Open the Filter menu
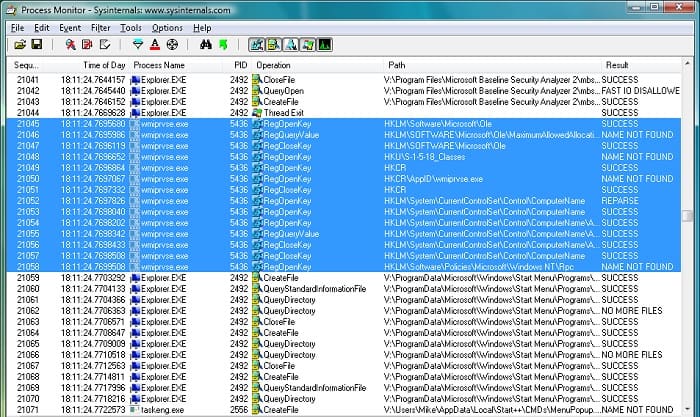Screen dimensions: 700x417 pos(100,28)
